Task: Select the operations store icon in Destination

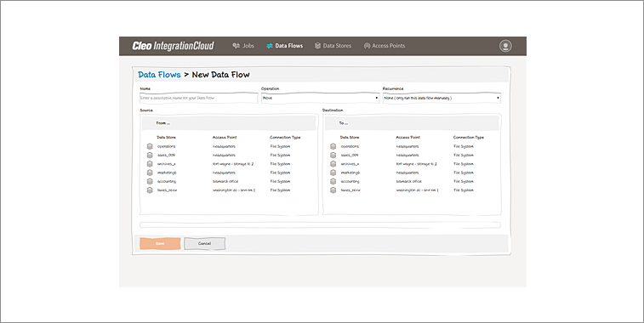Action: 333,146
